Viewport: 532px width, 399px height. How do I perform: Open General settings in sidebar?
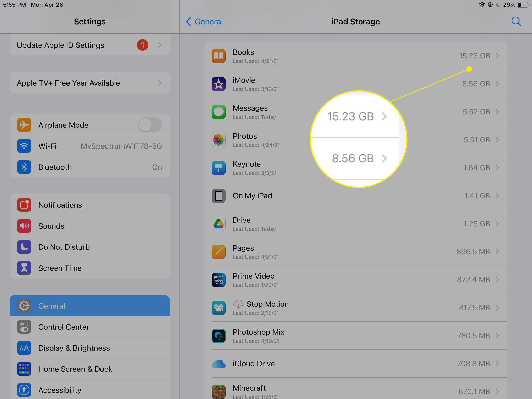point(90,306)
